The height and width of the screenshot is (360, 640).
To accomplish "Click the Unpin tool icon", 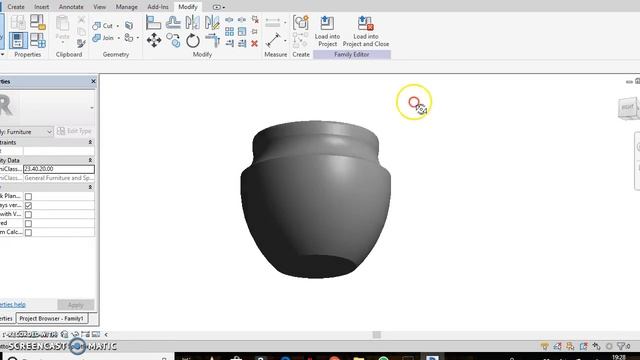I will [255, 19].
